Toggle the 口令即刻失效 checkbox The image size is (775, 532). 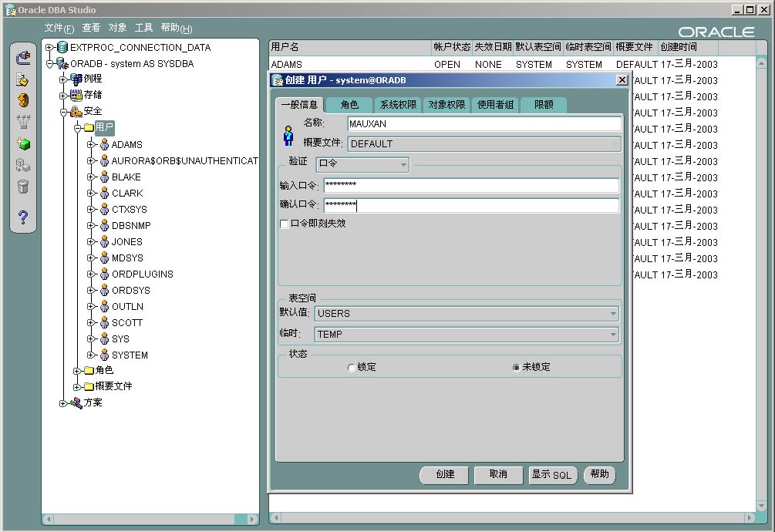(285, 224)
